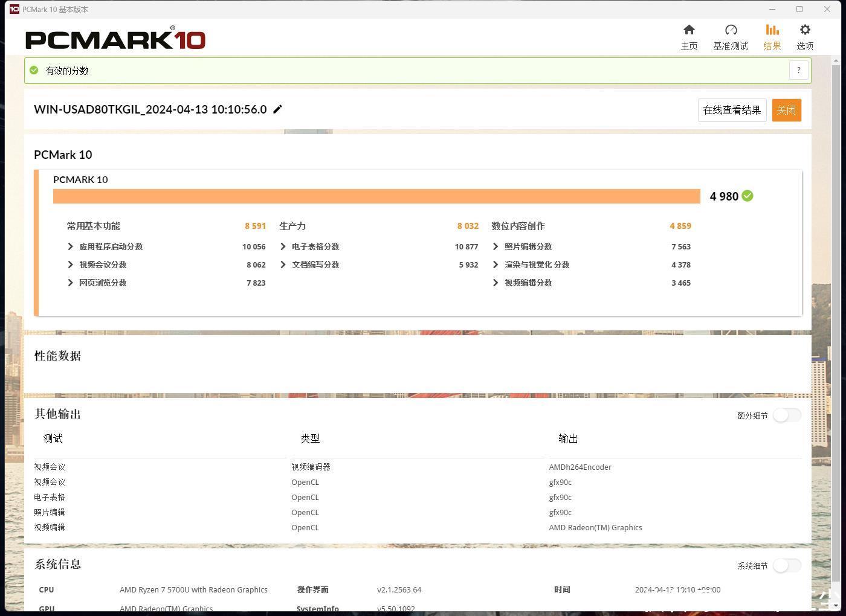
Task: Click the green valid score checkmark beside 4 980
Action: click(x=748, y=196)
